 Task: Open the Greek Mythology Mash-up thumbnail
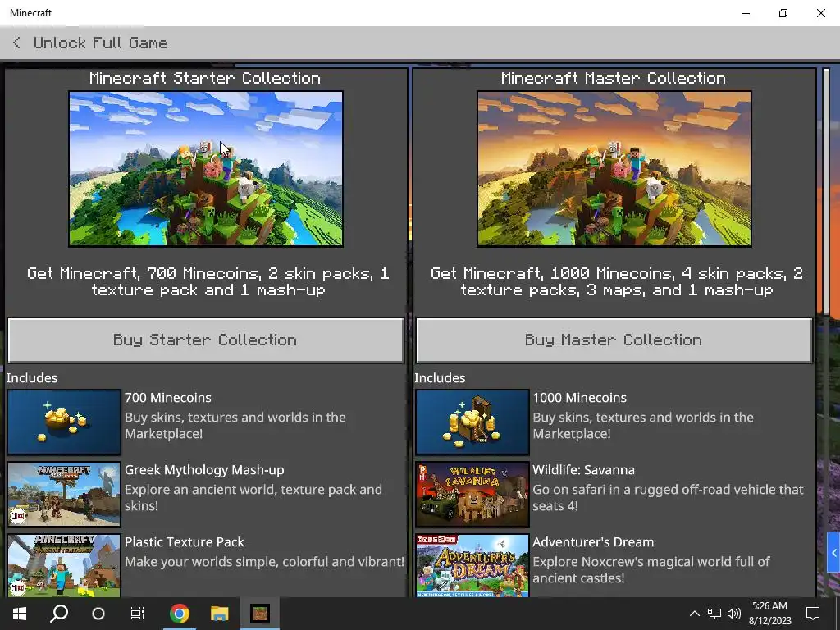[64, 495]
